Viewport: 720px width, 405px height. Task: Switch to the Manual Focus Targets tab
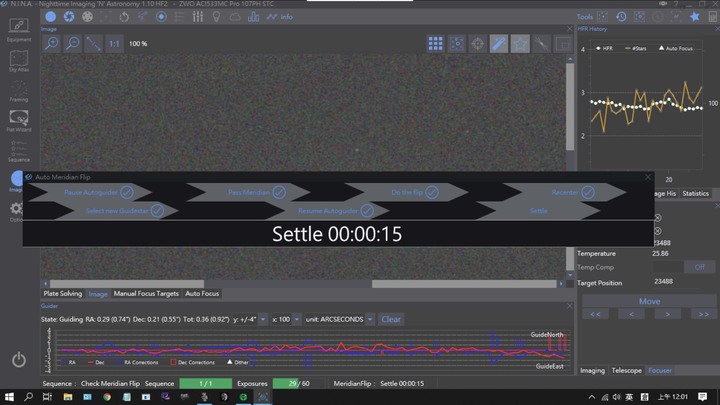coord(146,293)
